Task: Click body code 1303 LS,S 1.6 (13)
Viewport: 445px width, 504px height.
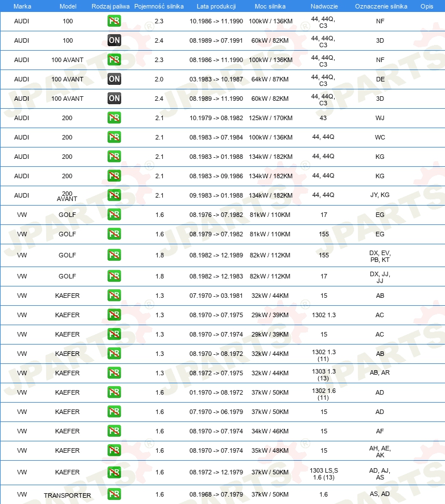Action: coord(324,474)
